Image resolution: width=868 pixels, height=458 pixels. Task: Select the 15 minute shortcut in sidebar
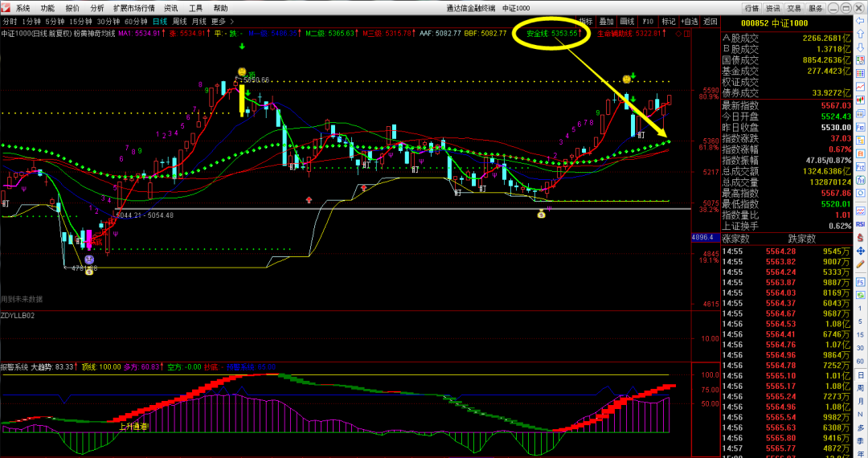click(x=861, y=334)
